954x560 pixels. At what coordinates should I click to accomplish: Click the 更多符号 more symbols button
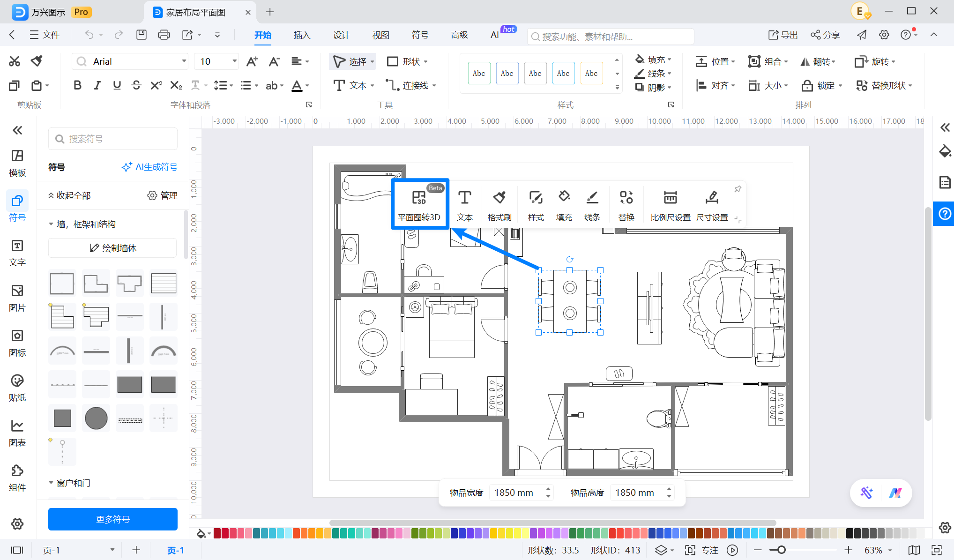[113, 519]
